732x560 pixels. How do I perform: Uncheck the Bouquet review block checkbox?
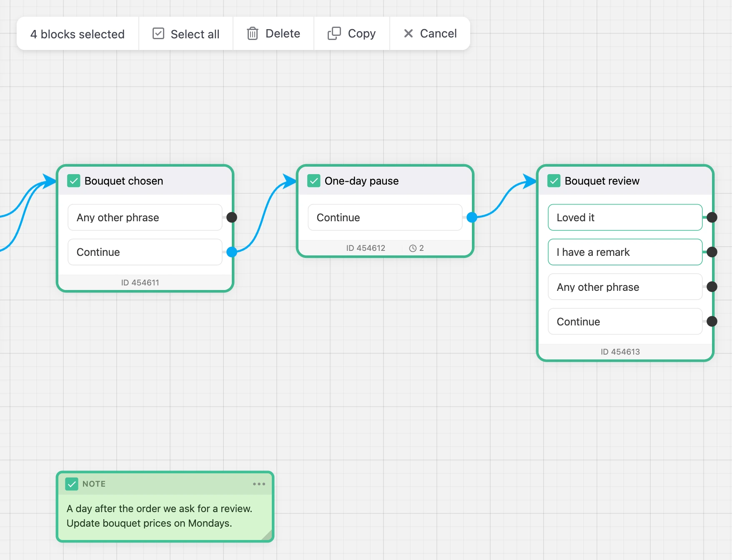[554, 181]
